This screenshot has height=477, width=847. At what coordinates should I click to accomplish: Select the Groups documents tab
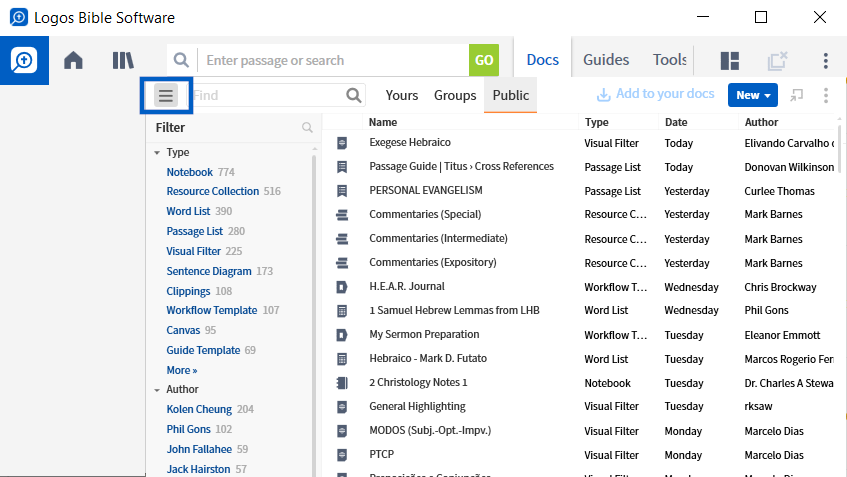tap(455, 96)
